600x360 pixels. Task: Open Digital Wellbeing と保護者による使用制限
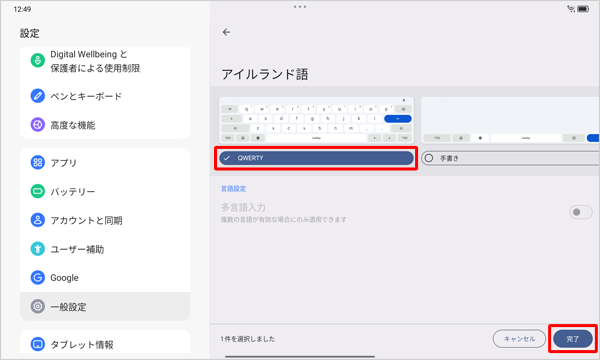pyautogui.click(x=105, y=61)
